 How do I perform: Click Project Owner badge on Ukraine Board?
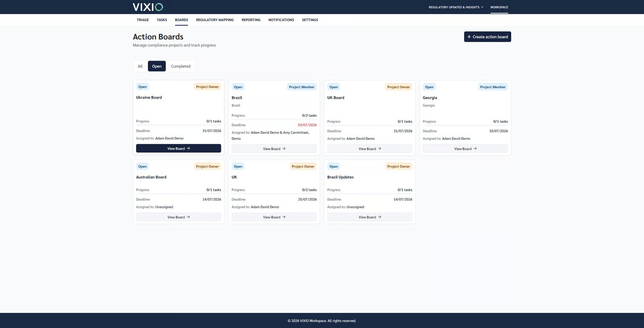click(x=207, y=87)
